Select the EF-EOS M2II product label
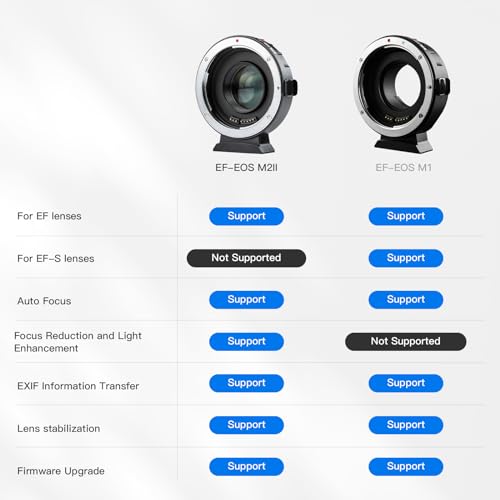Image resolution: width=500 pixels, height=500 pixels. pyautogui.click(x=246, y=167)
